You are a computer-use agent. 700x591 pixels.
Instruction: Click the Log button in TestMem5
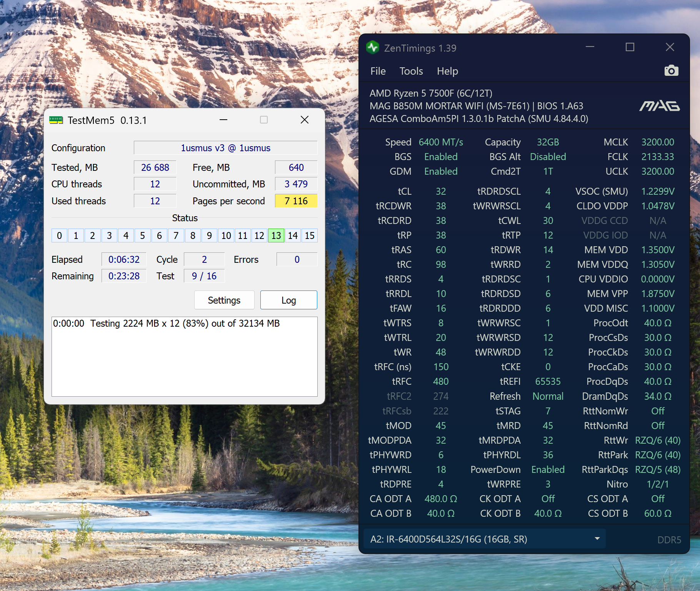pyautogui.click(x=289, y=300)
